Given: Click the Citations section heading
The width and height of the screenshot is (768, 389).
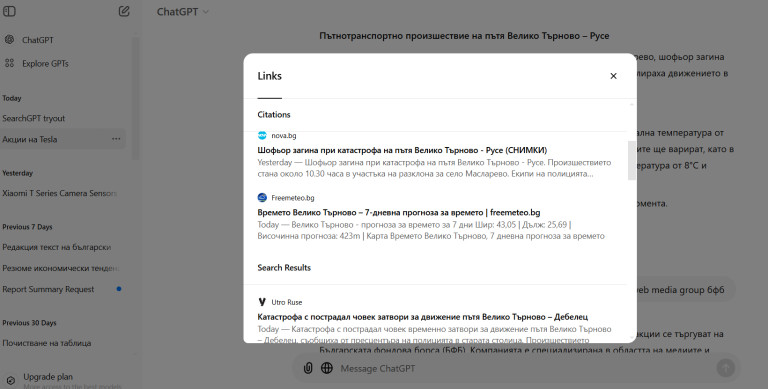Looking at the screenshot, I should click(274, 115).
